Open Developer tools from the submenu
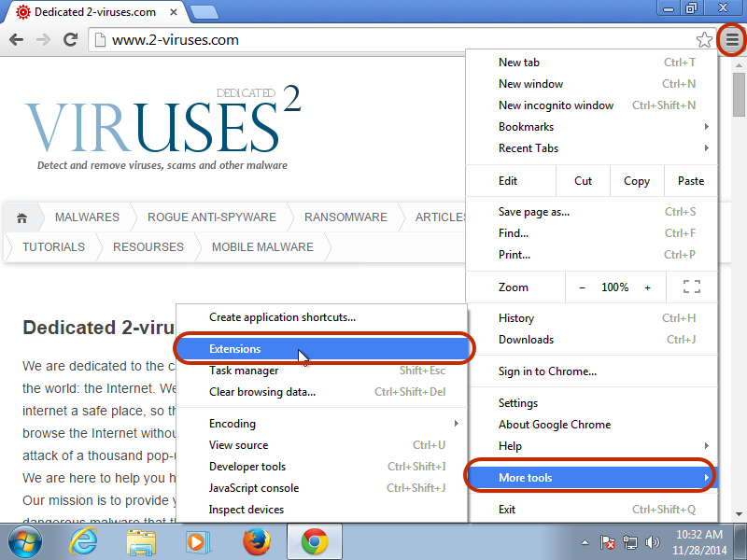Screen dimensions: 747x560 tap(322, 466)
